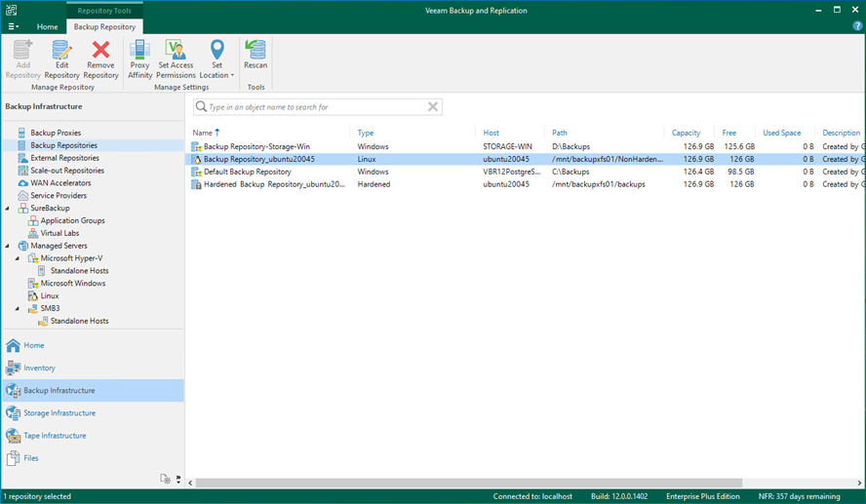
Task: Click the Repository Tools contextual tab
Action: (x=104, y=11)
